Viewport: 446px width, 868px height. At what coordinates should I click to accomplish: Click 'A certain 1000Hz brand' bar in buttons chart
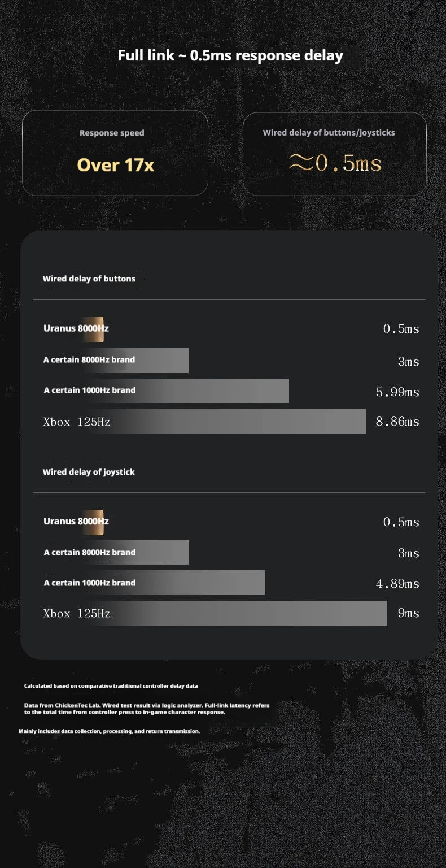[x=166, y=391]
